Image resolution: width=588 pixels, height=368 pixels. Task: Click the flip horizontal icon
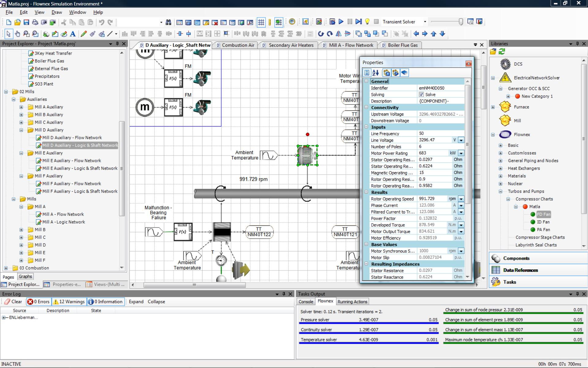tap(339, 34)
